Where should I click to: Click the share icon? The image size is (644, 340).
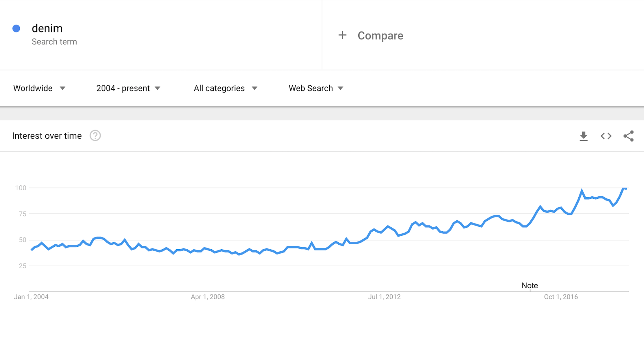pyautogui.click(x=628, y=136)
